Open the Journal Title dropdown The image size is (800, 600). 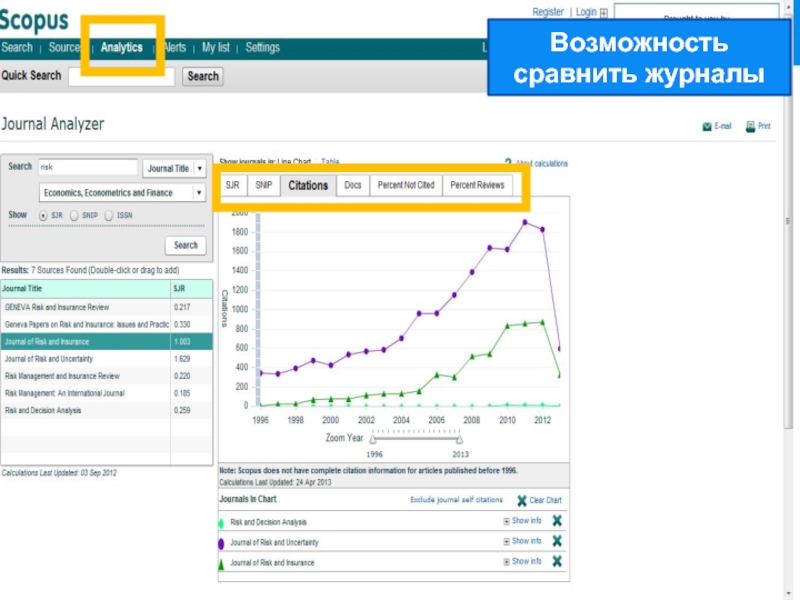pyautogui.click(x=200, y=169)
